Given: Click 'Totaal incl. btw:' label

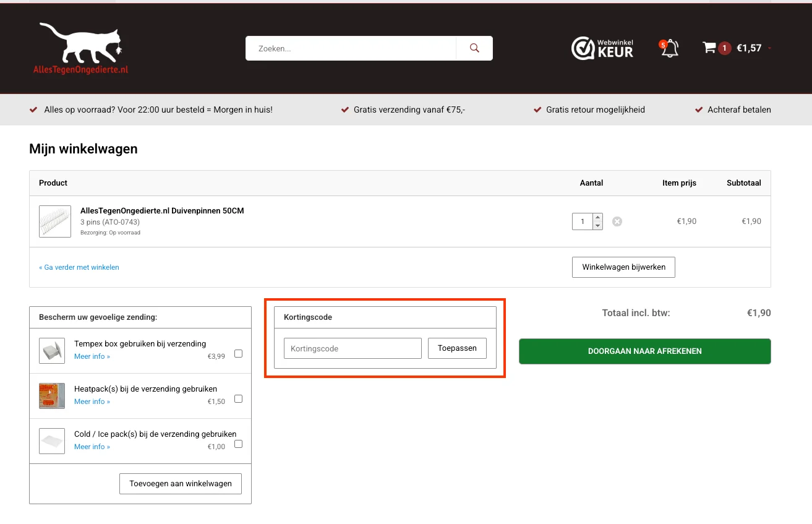Looking at the screenshot, I should pos(636,313).
